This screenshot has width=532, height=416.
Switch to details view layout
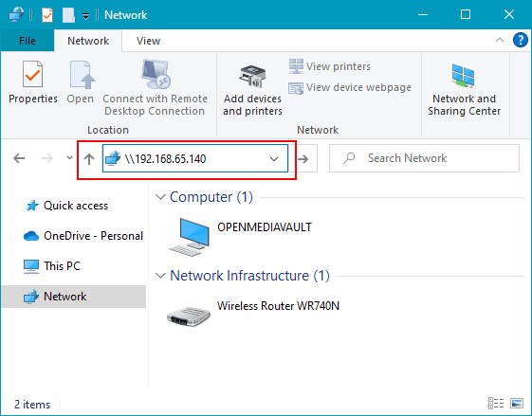pyautogui.click(x=496, y=404)
